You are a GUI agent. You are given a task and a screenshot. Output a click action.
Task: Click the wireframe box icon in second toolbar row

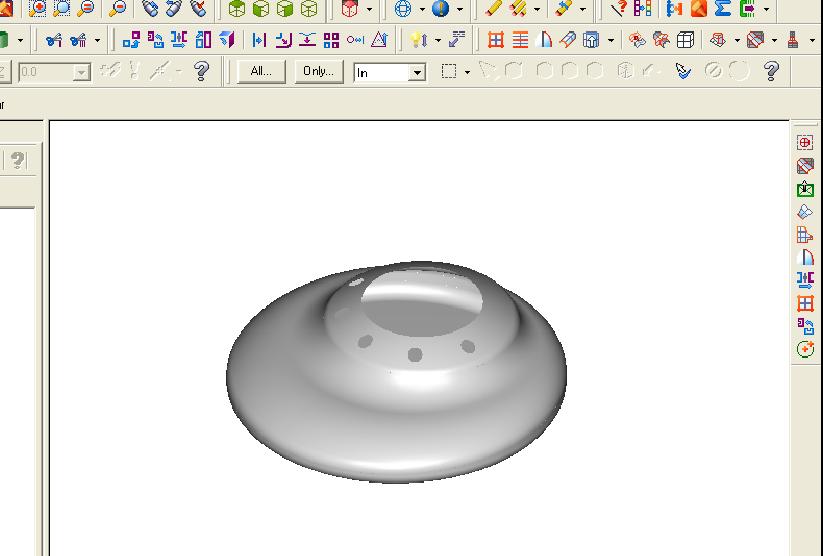[685, 40]
